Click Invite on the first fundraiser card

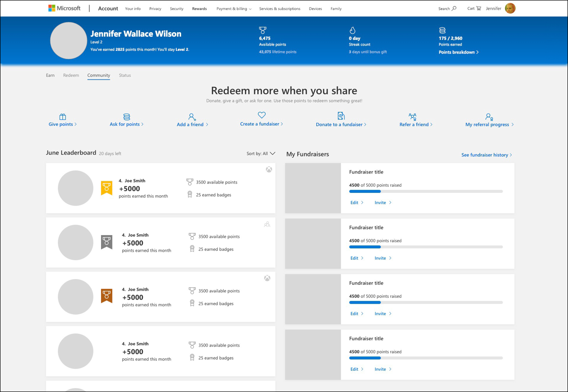pos(383,202)
